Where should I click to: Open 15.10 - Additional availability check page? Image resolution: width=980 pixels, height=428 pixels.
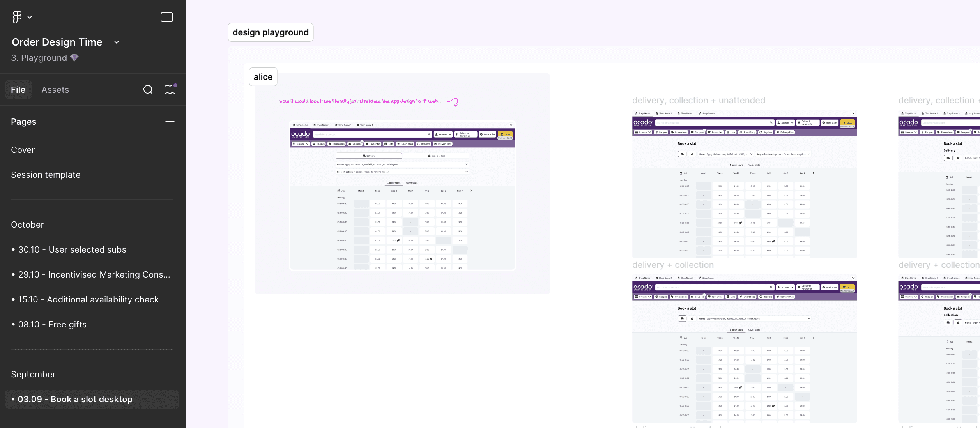(88, 299)
